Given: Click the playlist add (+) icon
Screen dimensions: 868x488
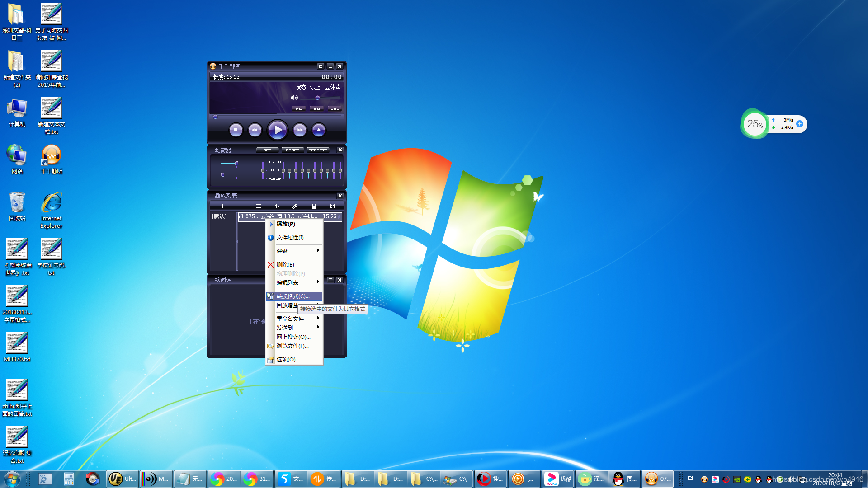Looking at the screenshot, I should click(222, 206).
